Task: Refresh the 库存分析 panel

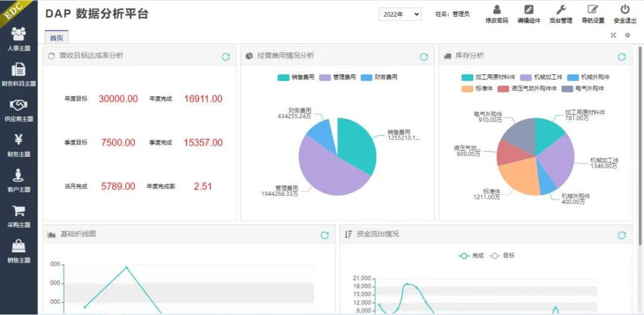Action: tap(622, 57)
